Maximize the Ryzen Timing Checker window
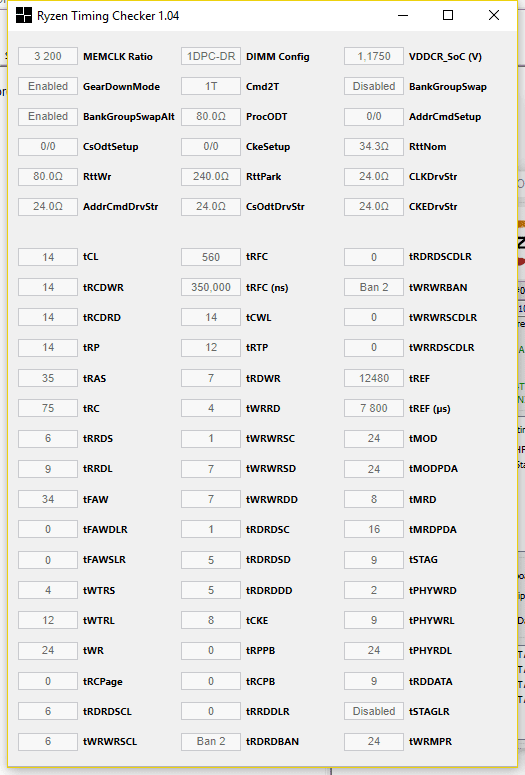This screenshot has width=525, height=775. 448,15
